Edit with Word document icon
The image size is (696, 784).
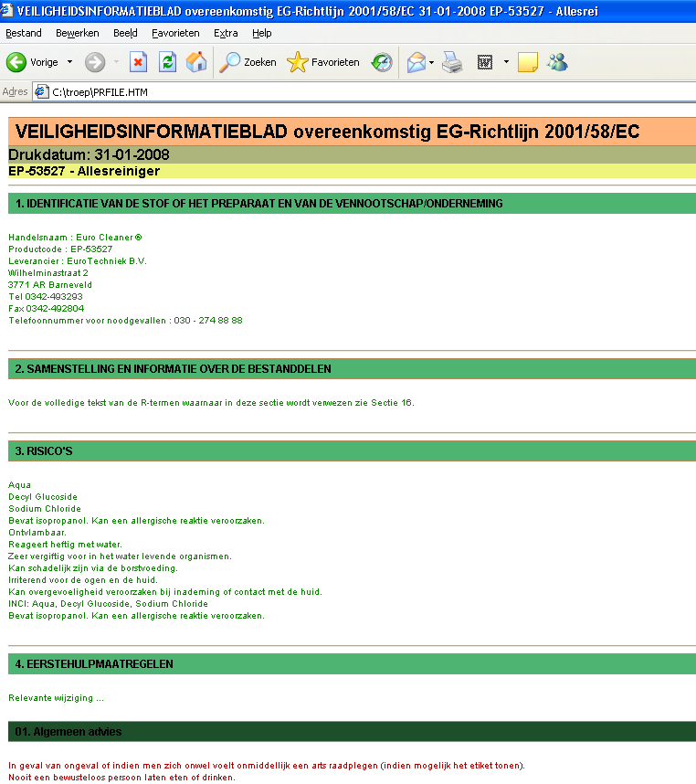tap(485, 62)
